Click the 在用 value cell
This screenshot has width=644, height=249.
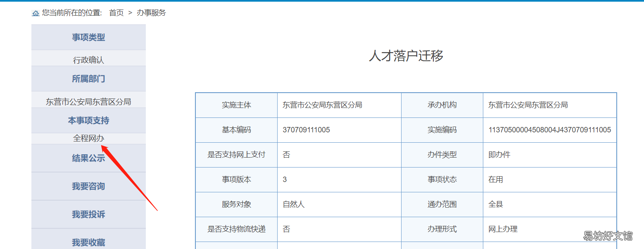coord(550,180)
